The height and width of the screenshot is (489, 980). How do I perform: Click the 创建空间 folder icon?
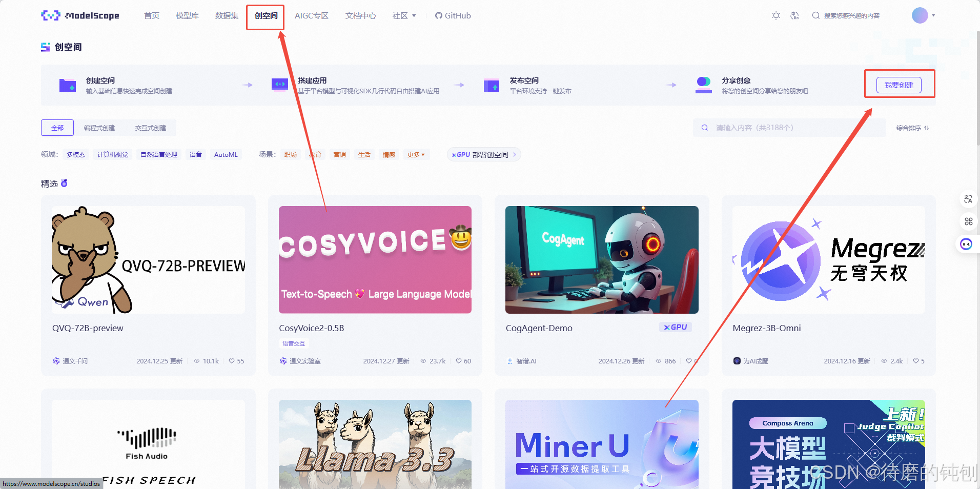[x=68, y=85]
